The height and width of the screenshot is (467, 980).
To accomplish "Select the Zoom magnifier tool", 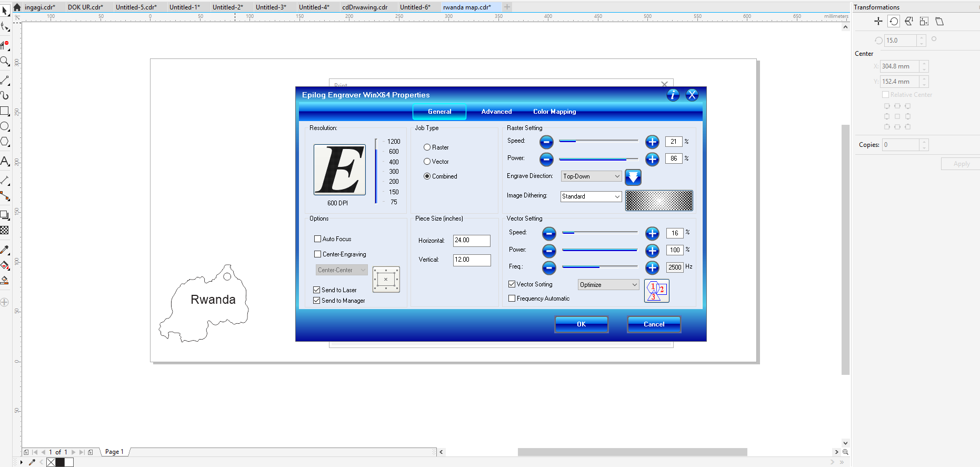I will (5, 61).
